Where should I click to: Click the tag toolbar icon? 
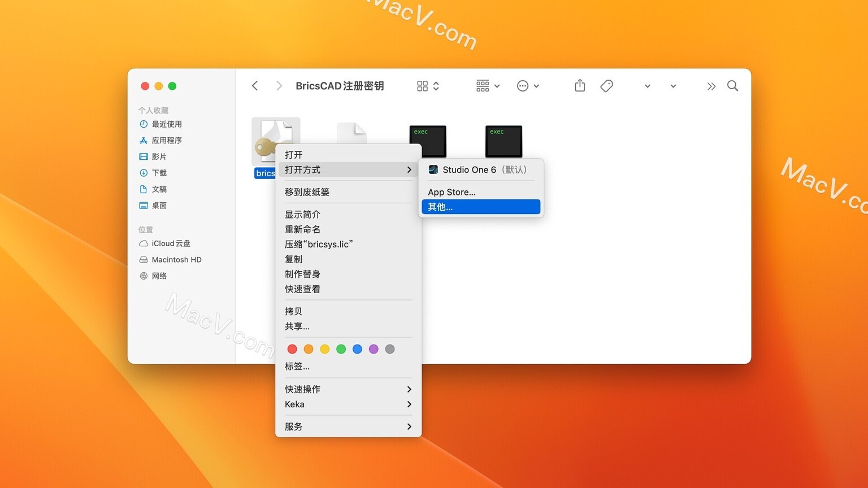pos(606,86)
